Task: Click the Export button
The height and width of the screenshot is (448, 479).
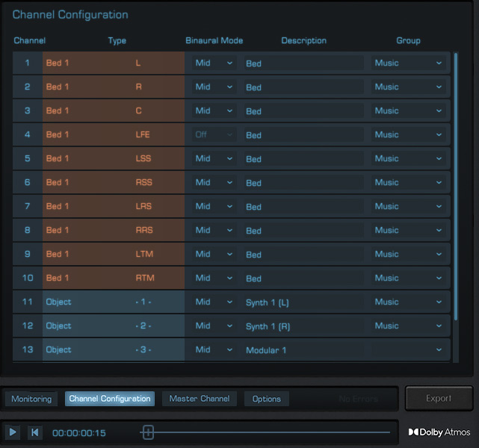Action: pyautogui.click(x=439, y=399)
